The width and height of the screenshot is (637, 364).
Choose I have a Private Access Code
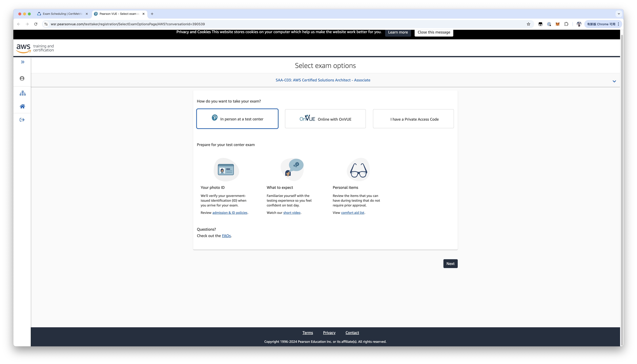tap(413, 119)
